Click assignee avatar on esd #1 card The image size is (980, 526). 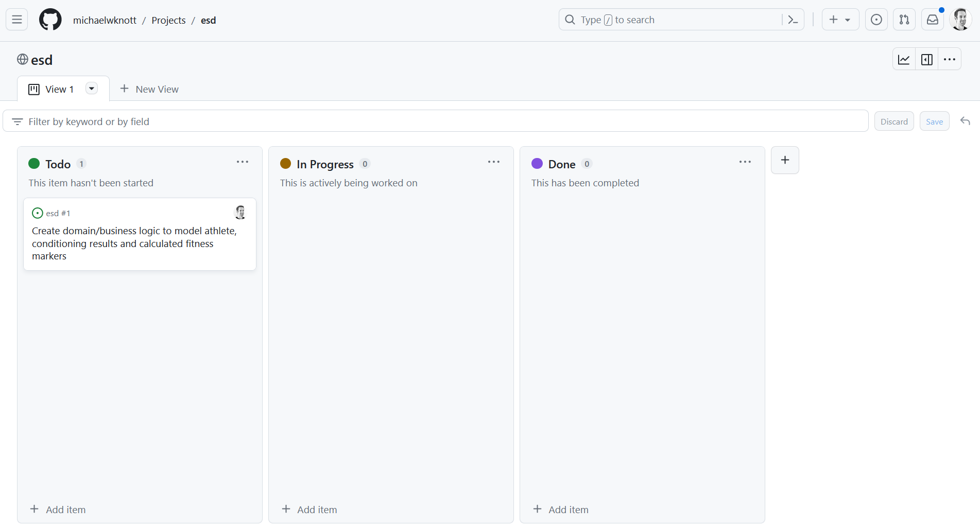(240, 212)
